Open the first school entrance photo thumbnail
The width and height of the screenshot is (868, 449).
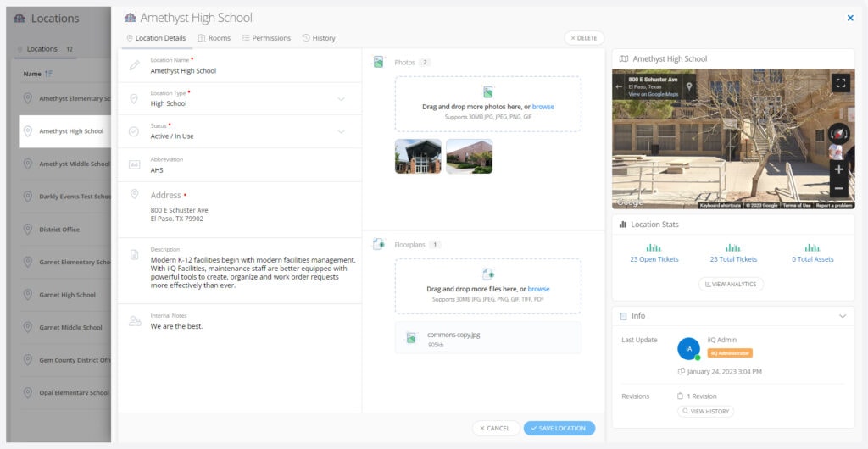(x=418, y=156)
